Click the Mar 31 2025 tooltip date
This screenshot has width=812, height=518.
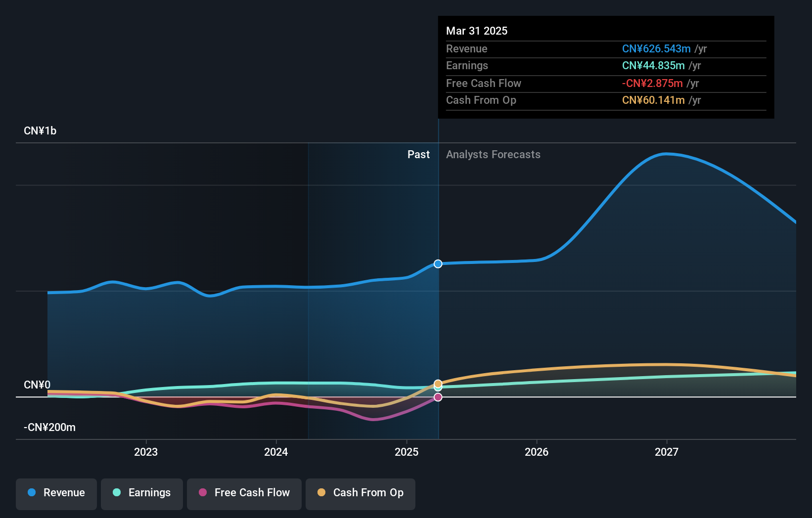coord(477,31)
